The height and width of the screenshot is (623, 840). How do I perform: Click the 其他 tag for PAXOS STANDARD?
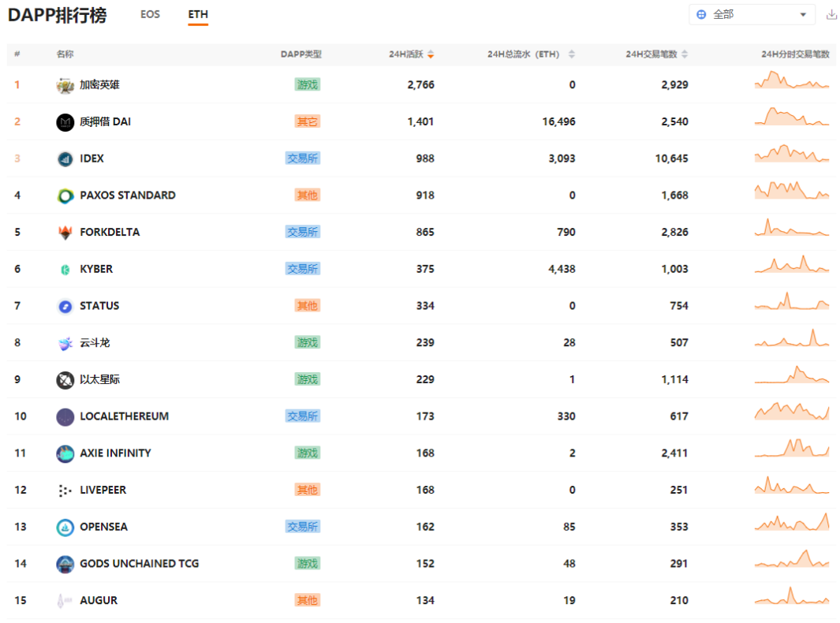(x=308, y=195)
